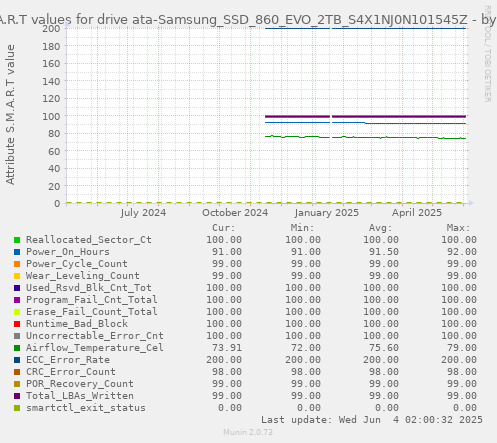Click the smartctl_exit_status olive legend swatch

(x=17, y=408)
